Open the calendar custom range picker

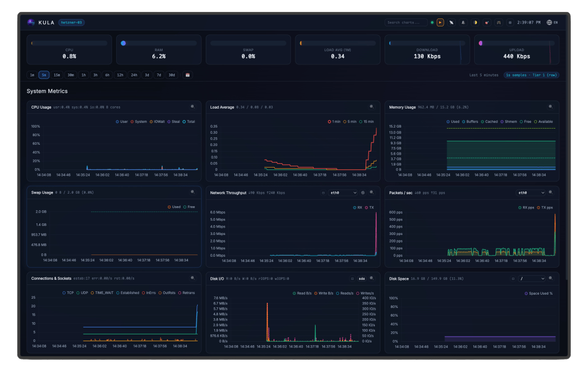click(187, 75)
